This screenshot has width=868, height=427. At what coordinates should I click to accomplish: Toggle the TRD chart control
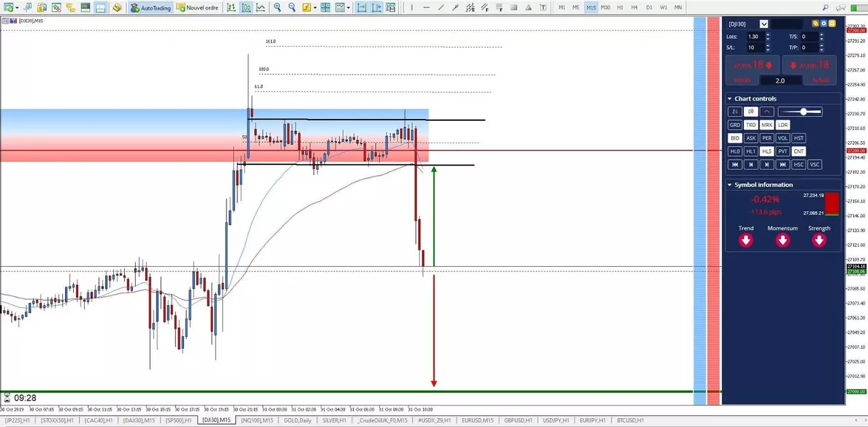pyautogui.click(x=751, y=125)
